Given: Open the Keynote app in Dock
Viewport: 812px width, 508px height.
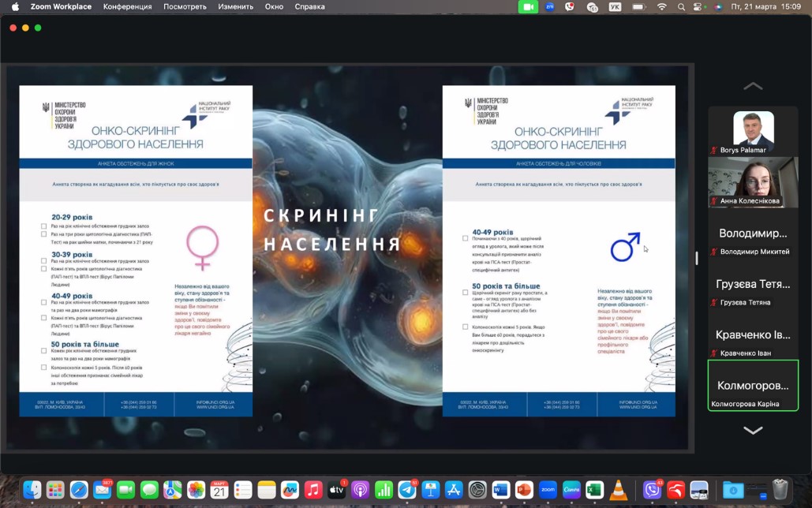Looking at the screenshot, I should 430,489.
